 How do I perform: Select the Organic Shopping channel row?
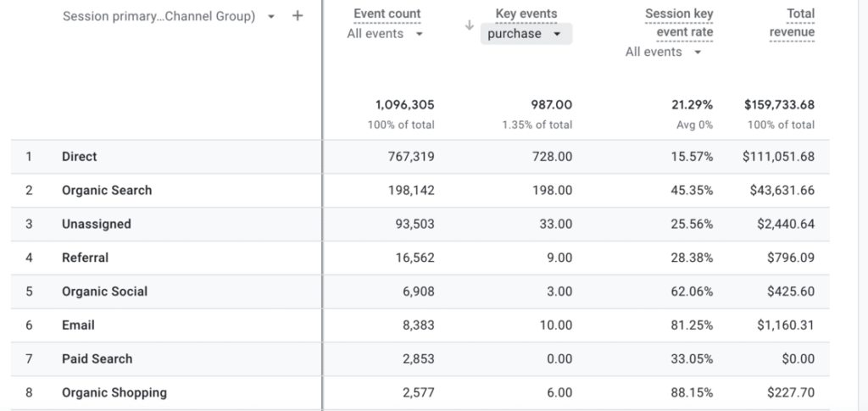(x=114, y=392)
